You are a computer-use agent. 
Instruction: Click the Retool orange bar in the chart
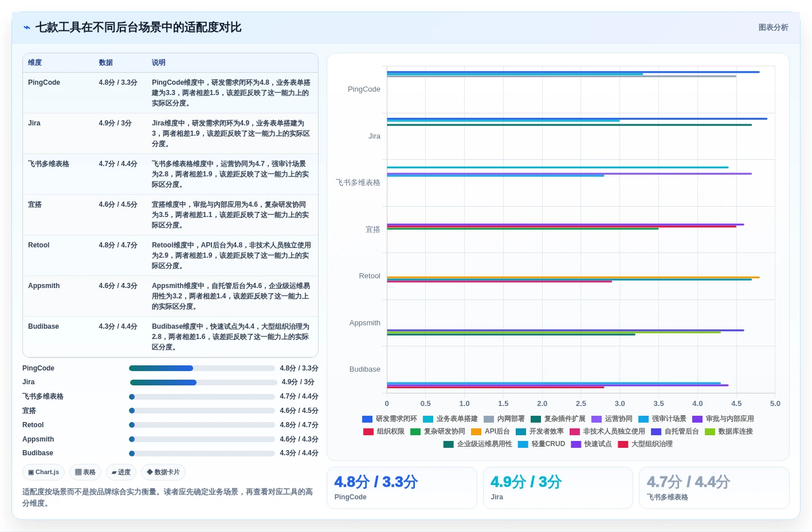coord(573,277)
